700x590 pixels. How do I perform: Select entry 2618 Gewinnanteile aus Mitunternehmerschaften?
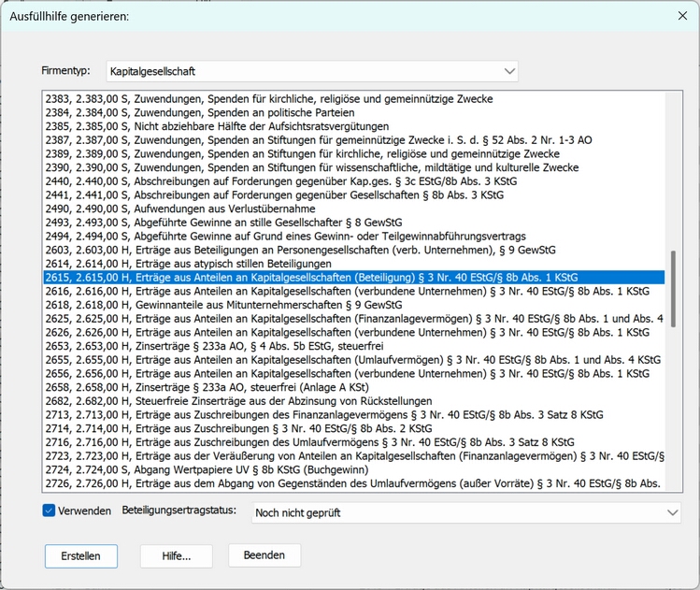point(354,305)
